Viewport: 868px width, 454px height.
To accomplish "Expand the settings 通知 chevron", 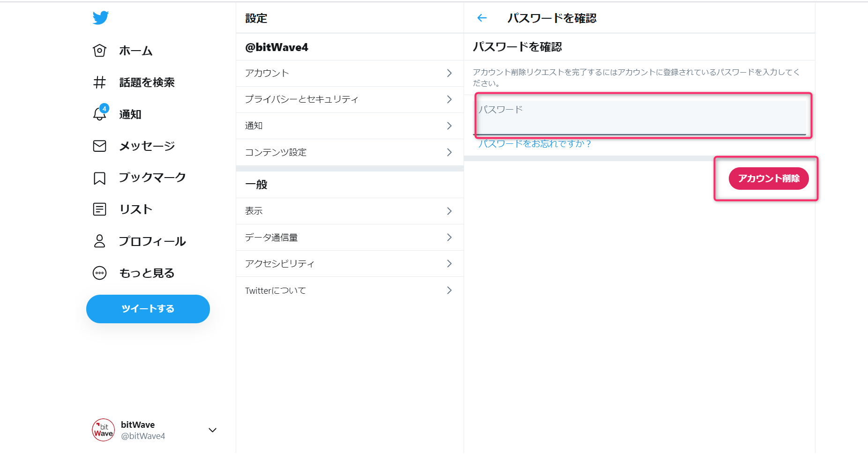I will 449,126.
